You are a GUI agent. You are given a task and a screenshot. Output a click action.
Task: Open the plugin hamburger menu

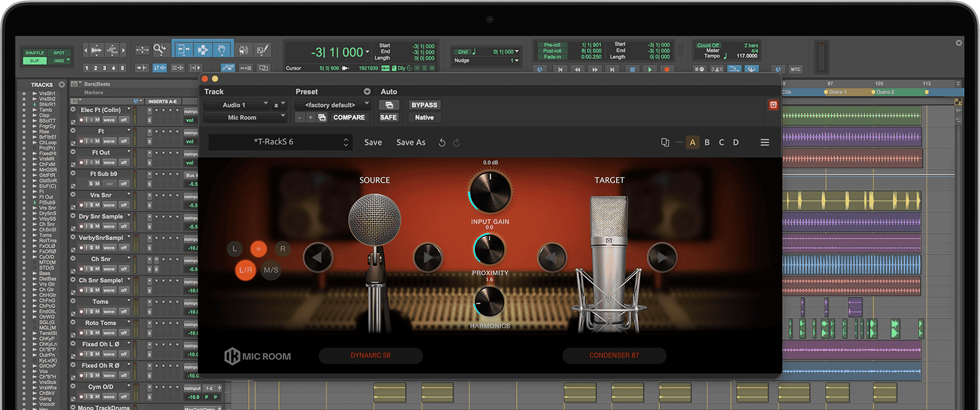pos(765,142)
